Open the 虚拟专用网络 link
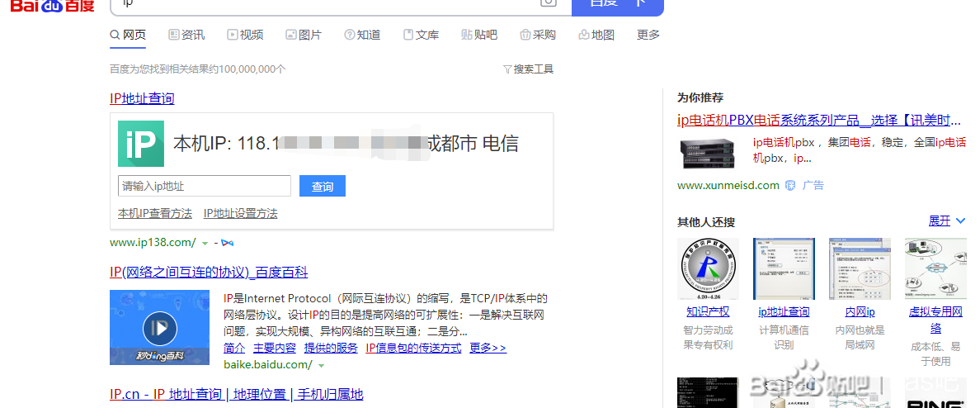 click(935, 320)
